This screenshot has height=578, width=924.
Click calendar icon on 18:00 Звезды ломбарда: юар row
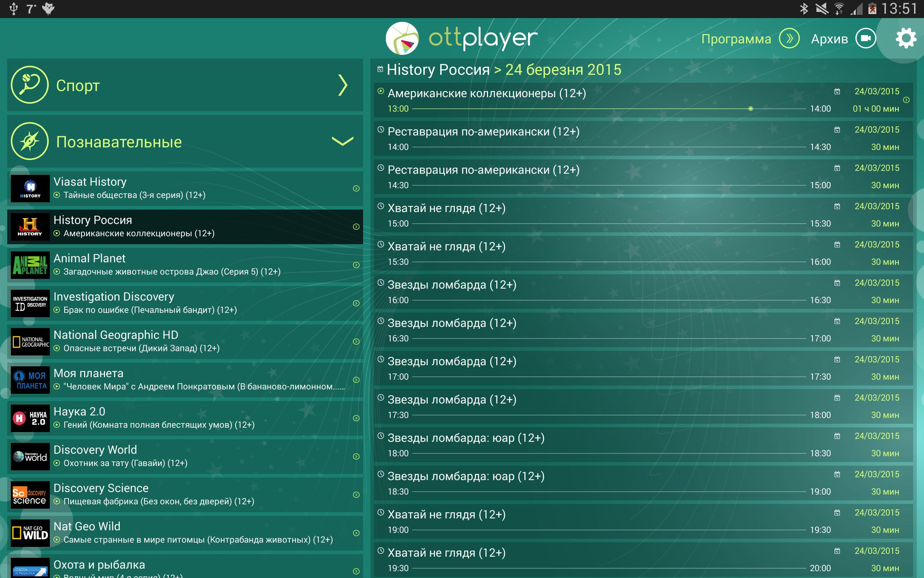pos(837,436)
